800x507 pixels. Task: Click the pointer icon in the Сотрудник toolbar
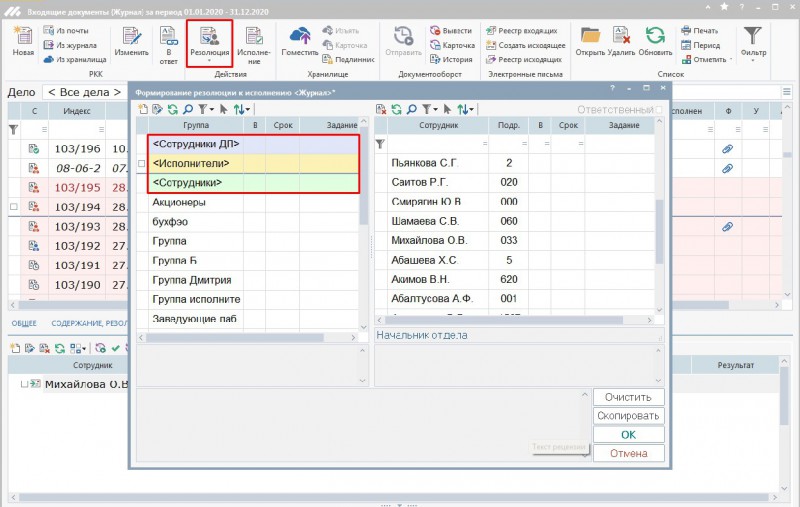coord(447,109)
